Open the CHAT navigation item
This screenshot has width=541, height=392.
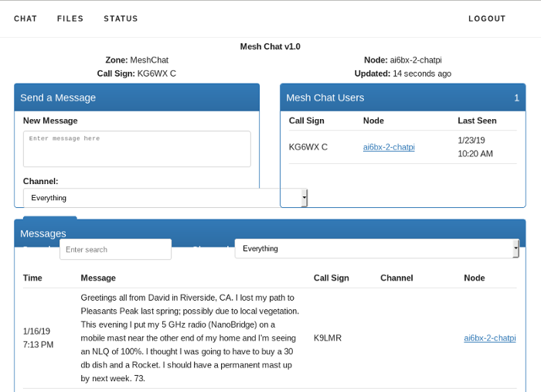pyautogui.click(x=26, y=19)
